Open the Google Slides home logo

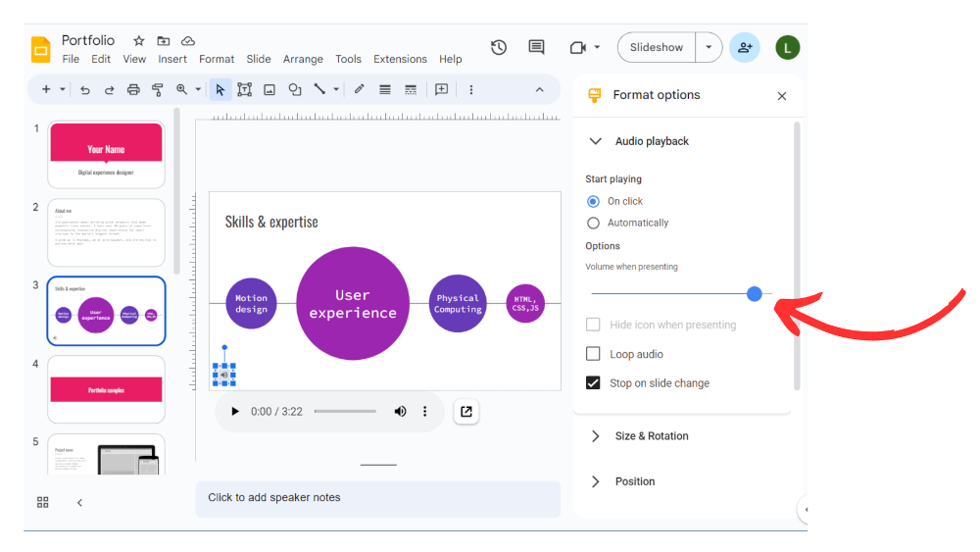point(40,50)
